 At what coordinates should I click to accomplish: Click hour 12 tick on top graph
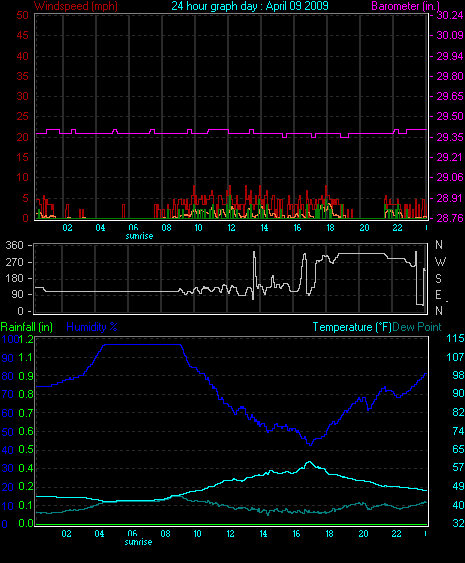coord(231,228)
